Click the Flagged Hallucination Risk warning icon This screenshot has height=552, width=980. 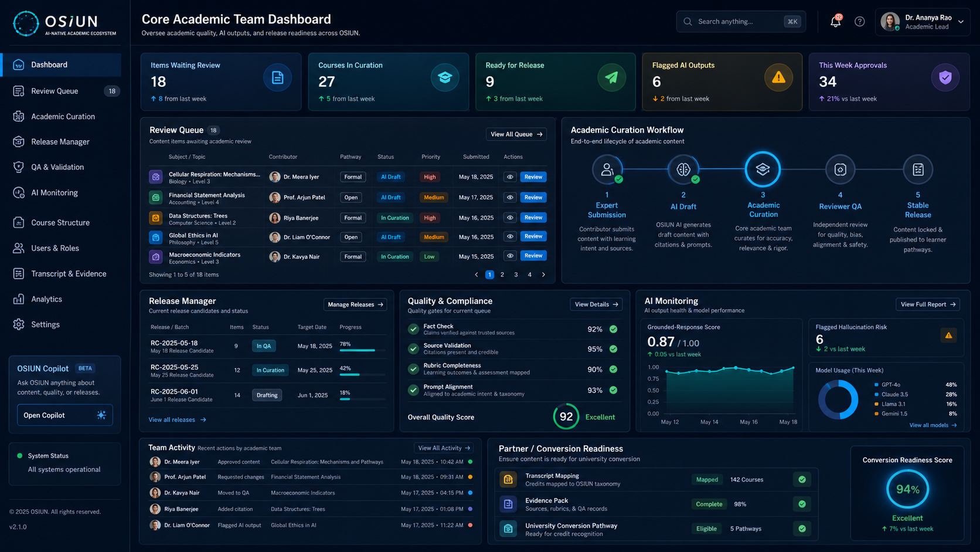(x=948, y=336)
